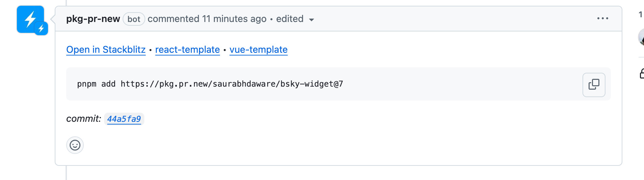Click the word commented in the comment header
The width and height of the screenshot is (644, 180).
pos(173,19)
